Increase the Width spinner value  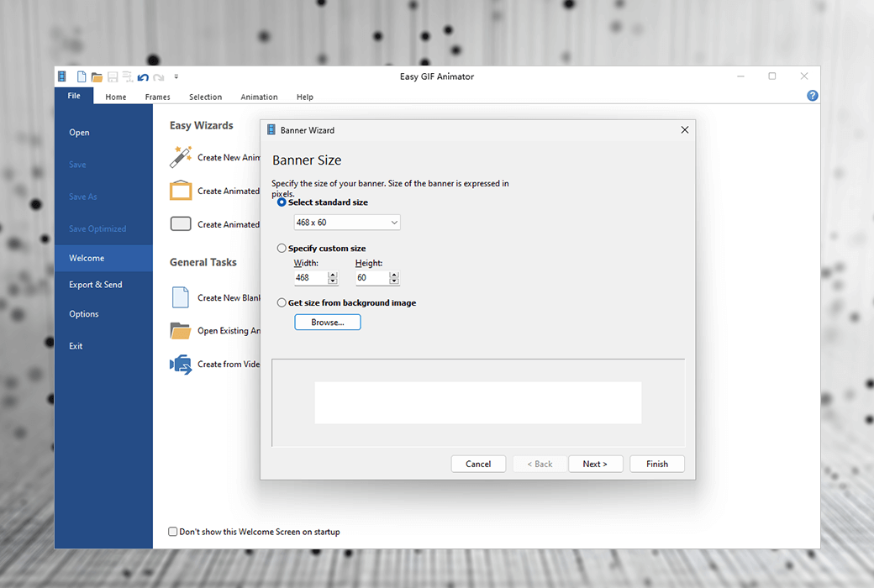(333, 274)
